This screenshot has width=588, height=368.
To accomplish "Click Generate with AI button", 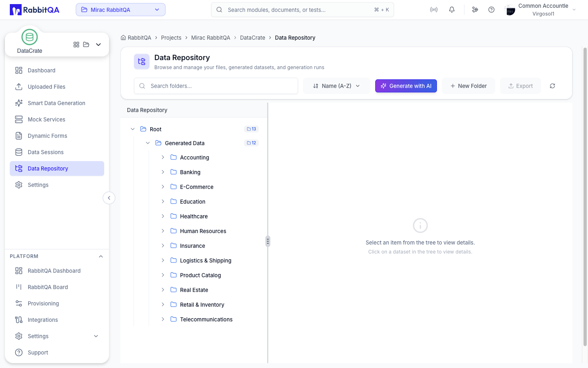I will click(406, 86).
